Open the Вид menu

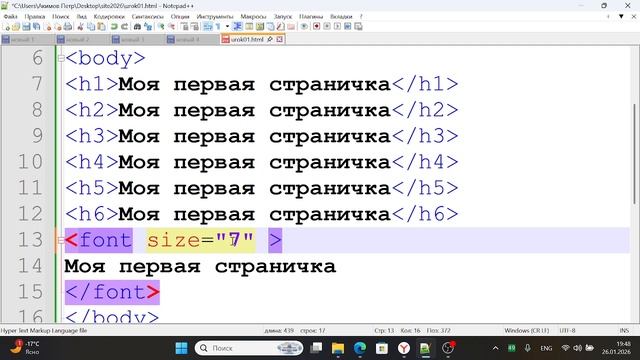(82, 17)
